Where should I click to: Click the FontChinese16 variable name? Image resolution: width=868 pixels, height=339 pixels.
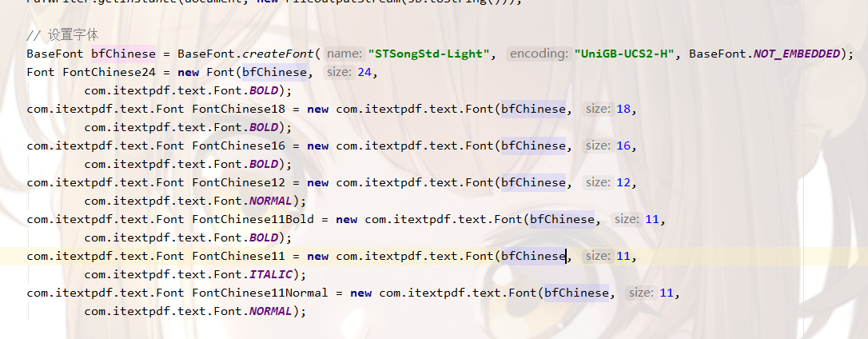(239, 146)
